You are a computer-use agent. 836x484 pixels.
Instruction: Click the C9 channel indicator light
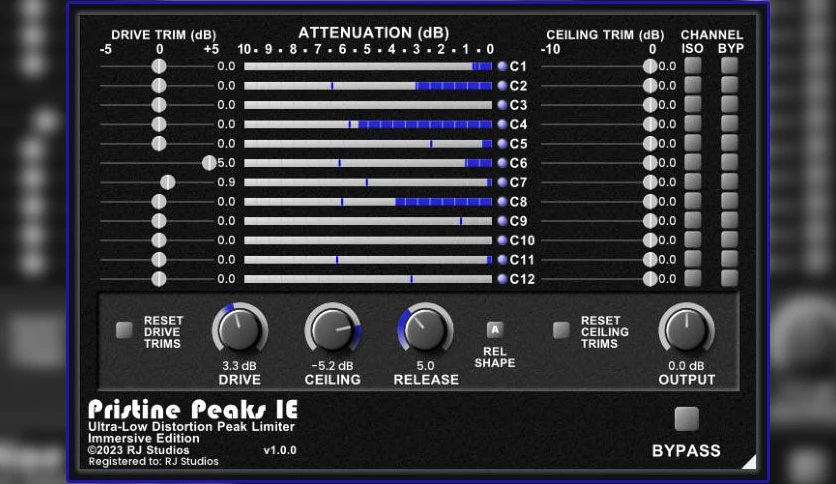click(x=502, y=221)
